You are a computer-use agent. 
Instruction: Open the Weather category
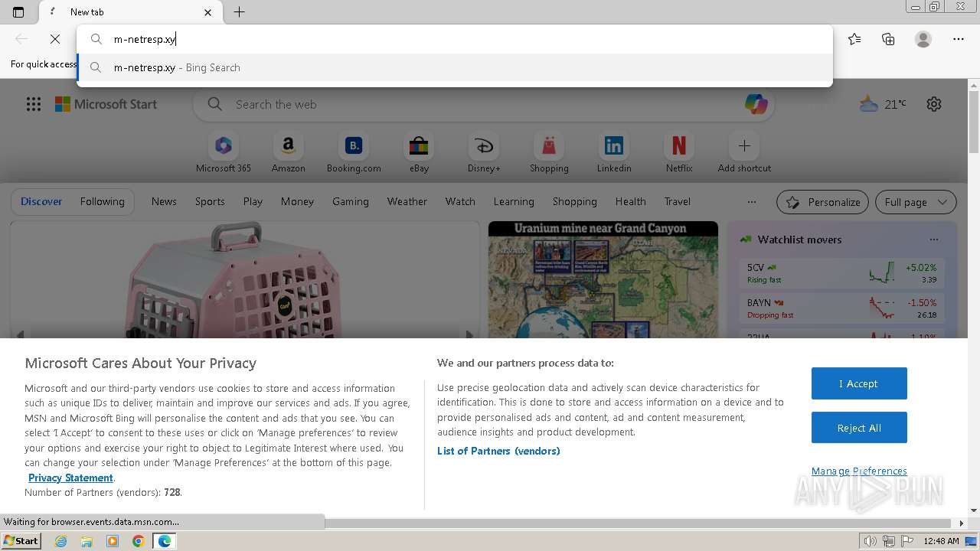[x=407, y=201]
